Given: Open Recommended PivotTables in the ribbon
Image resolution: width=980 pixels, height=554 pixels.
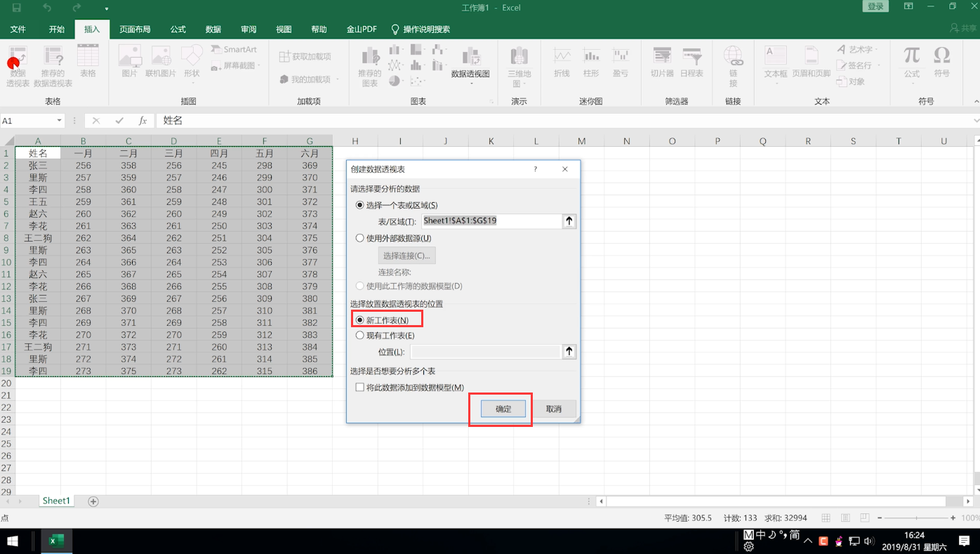Looking at the screenshot, I should (53, 67).
